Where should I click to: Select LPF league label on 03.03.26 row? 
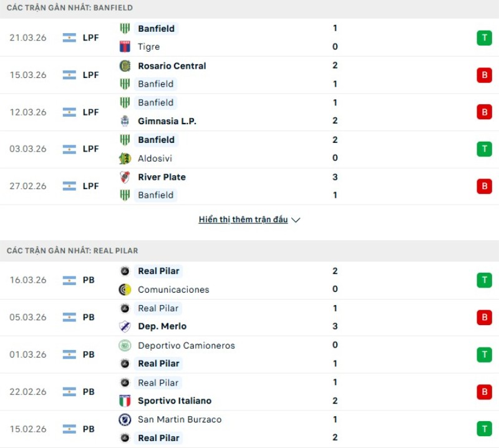point(90,149)
